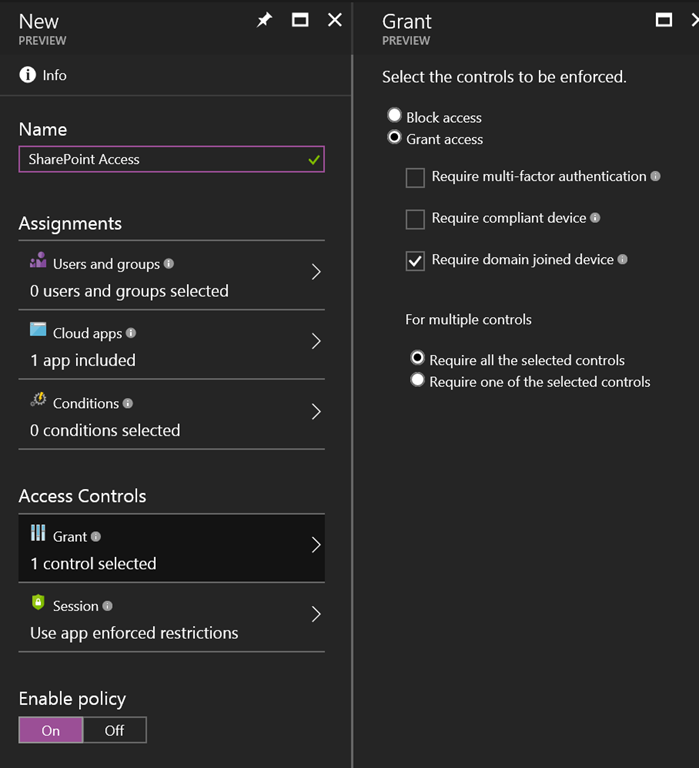Pin the New policy blade
699x768 pixels.
point(264,20)
